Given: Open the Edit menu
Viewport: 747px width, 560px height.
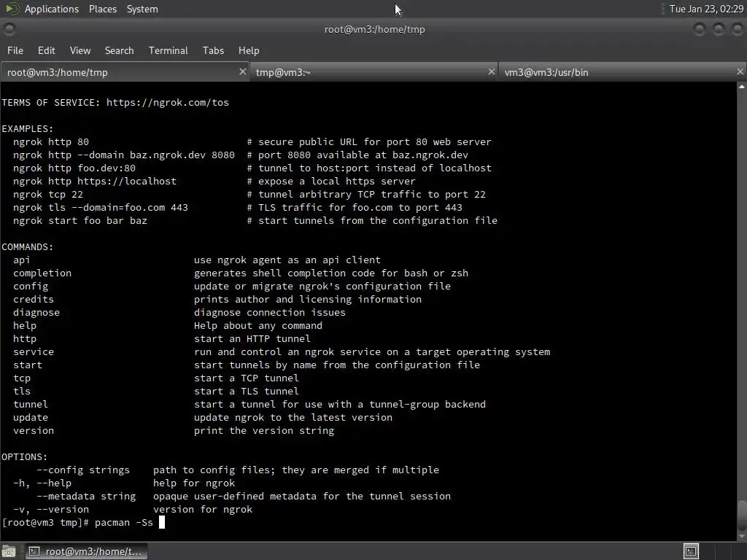Looking at the screenshot, I should pos(46,50).
